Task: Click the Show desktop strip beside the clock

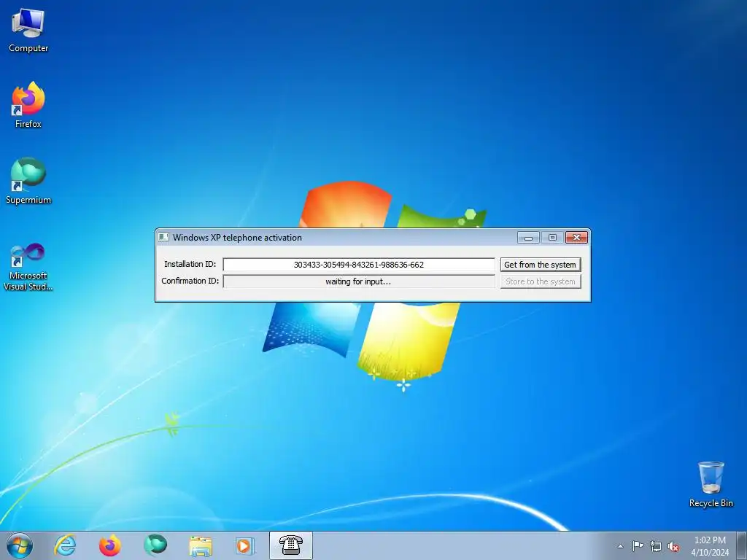Action: [742, 545]
